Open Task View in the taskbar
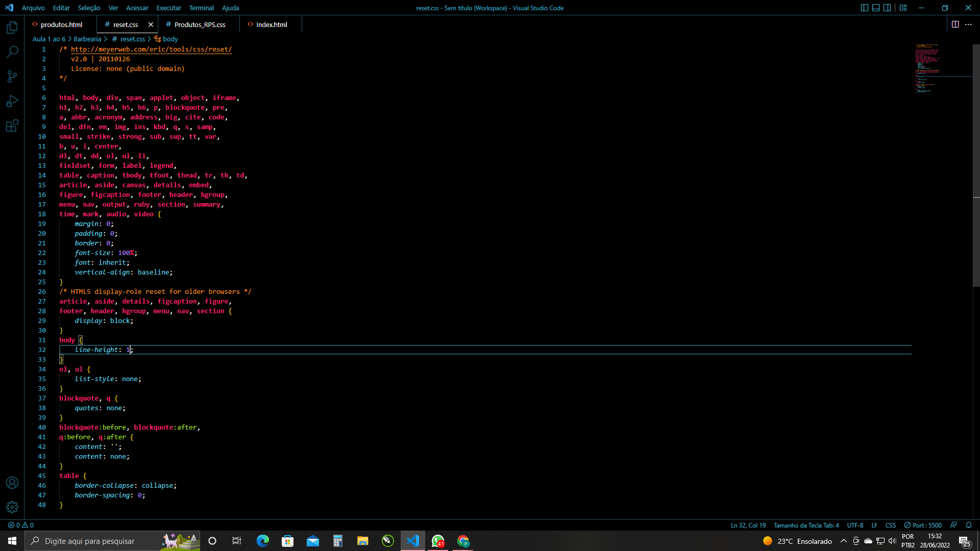 237,541
